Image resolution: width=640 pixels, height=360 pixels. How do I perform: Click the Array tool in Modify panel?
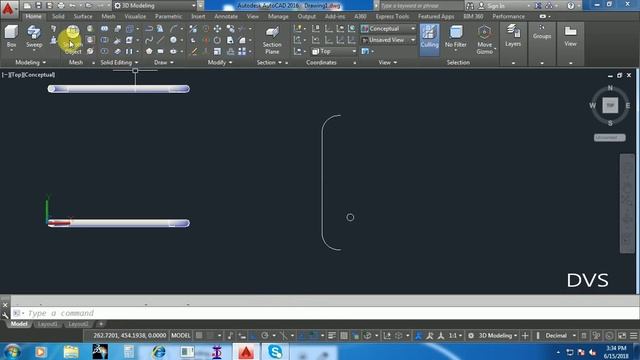(x=242, y=51)
